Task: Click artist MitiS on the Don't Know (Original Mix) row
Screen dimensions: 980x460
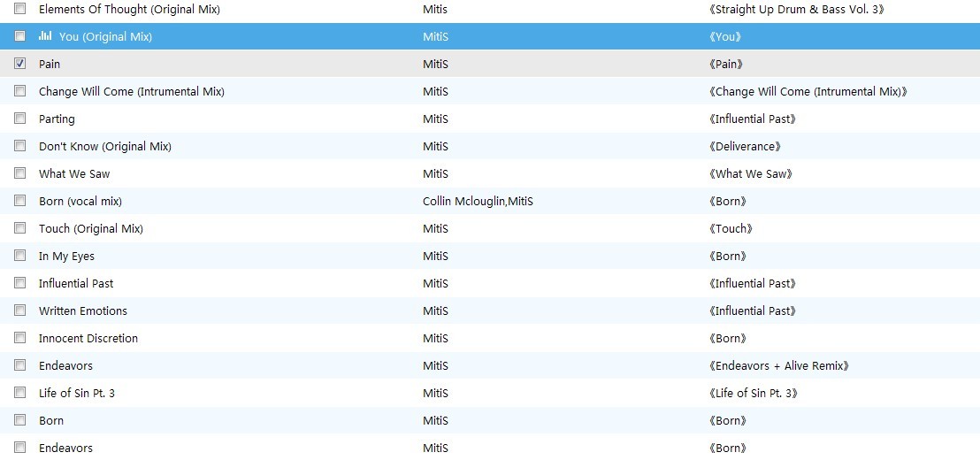Action: coord(436,146)
